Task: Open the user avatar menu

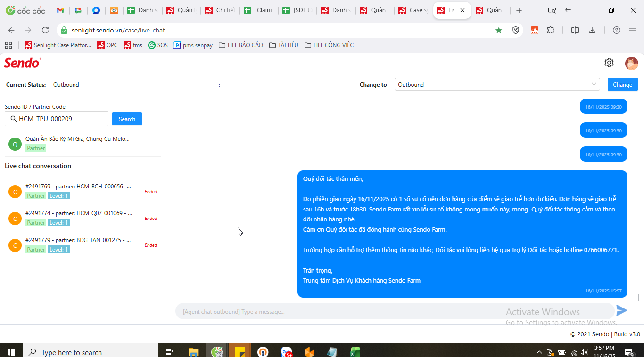Action: coord(632,63)
